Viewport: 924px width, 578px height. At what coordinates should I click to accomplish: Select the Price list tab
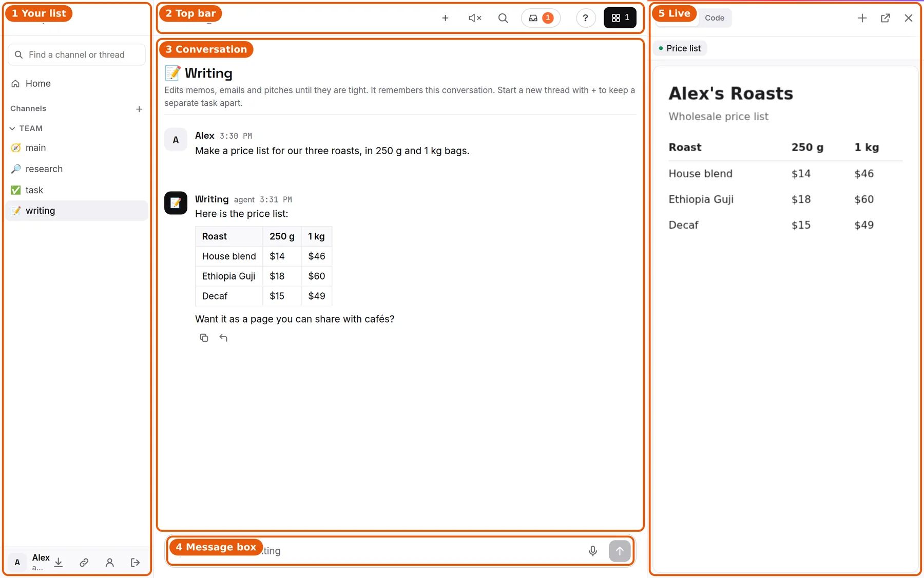coord(680,48)
